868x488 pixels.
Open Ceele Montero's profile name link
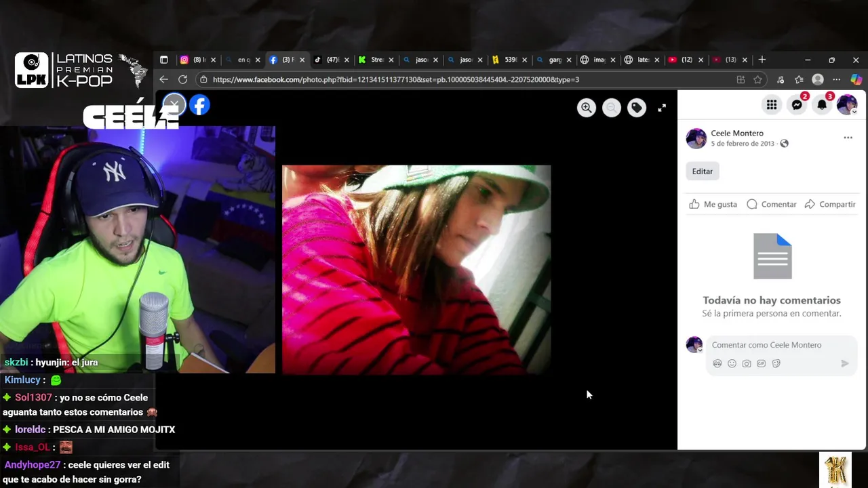click(x=737, y=134)
